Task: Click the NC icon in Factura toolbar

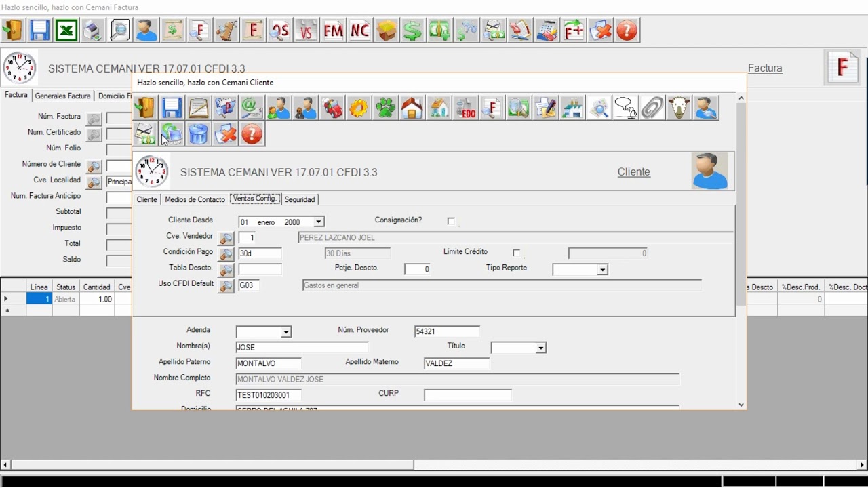Action: point(359,30)
